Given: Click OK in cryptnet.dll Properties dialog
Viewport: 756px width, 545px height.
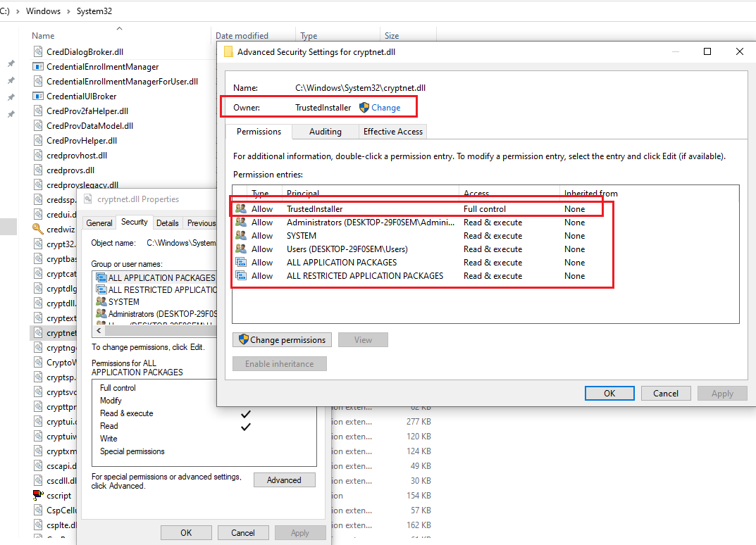Looking at the screenshot, I should [x=186, y=532].
